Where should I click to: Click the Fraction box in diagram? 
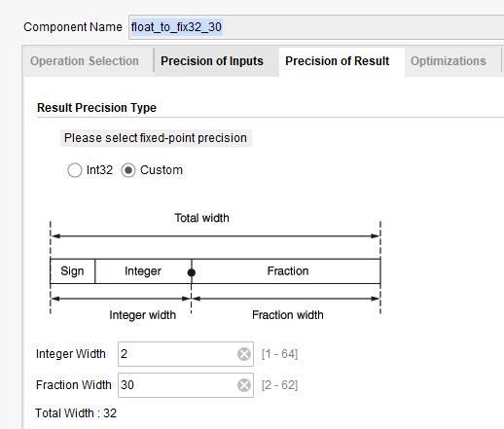point(288,271)
